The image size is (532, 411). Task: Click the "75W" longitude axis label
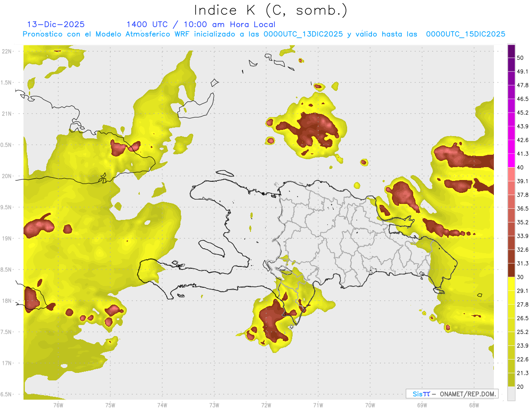[110, 405]
